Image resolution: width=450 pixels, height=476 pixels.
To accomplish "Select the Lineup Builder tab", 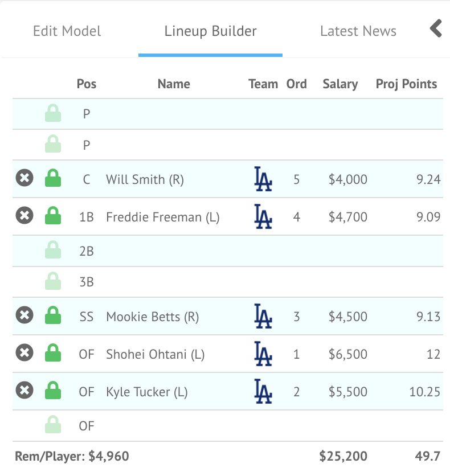I will click(210, 31).
